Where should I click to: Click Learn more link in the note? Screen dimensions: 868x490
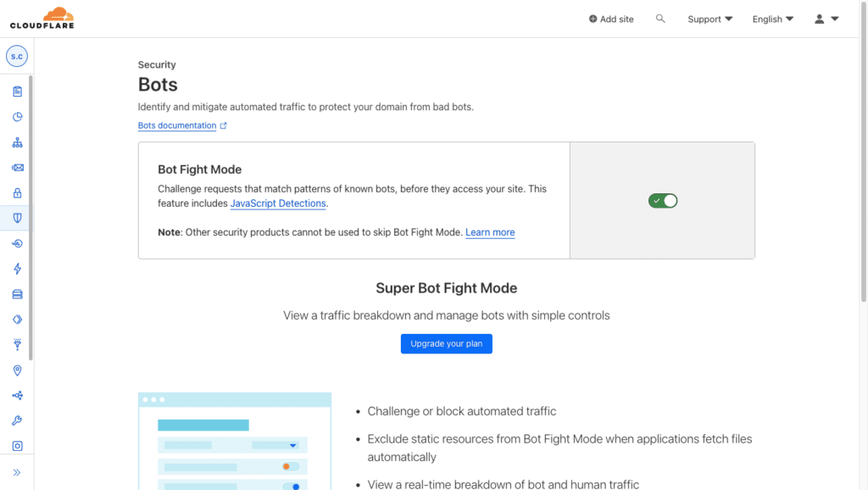point(490,232)
